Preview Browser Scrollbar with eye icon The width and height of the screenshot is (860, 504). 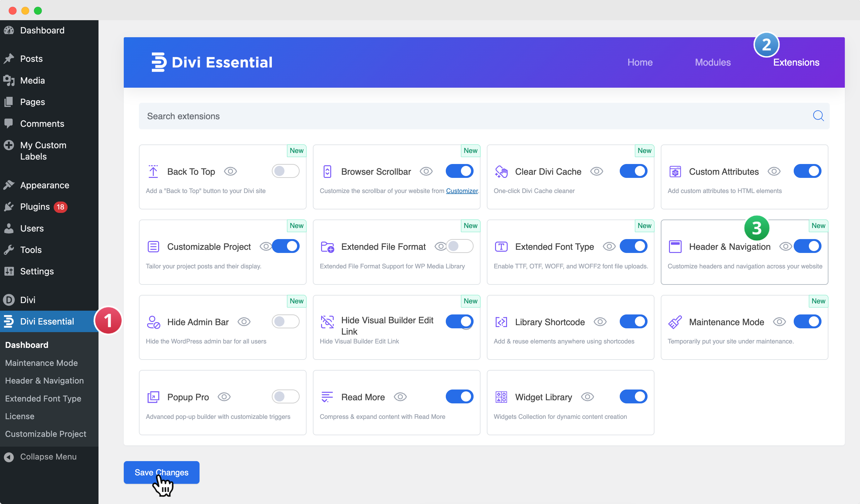426,171
